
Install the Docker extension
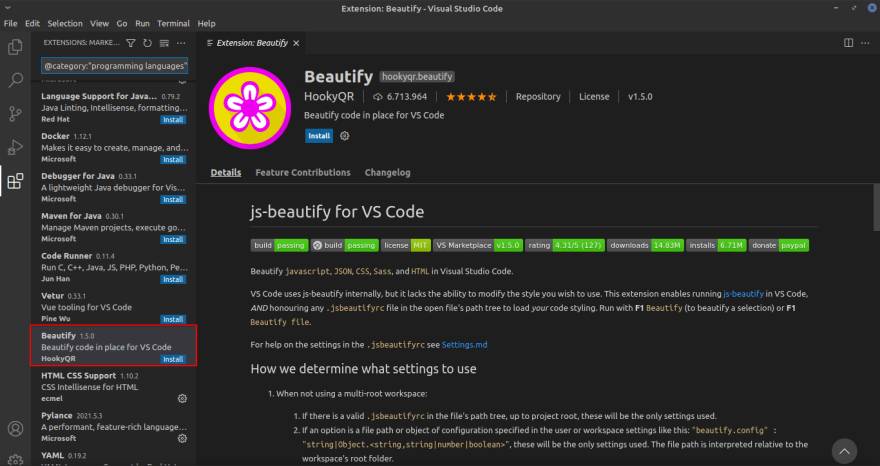[173, 159]
